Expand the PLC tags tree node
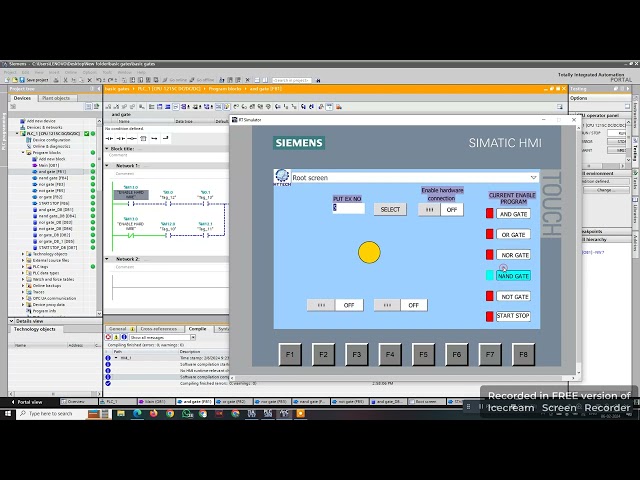The image size is (640, 480). tap(23, 267)
